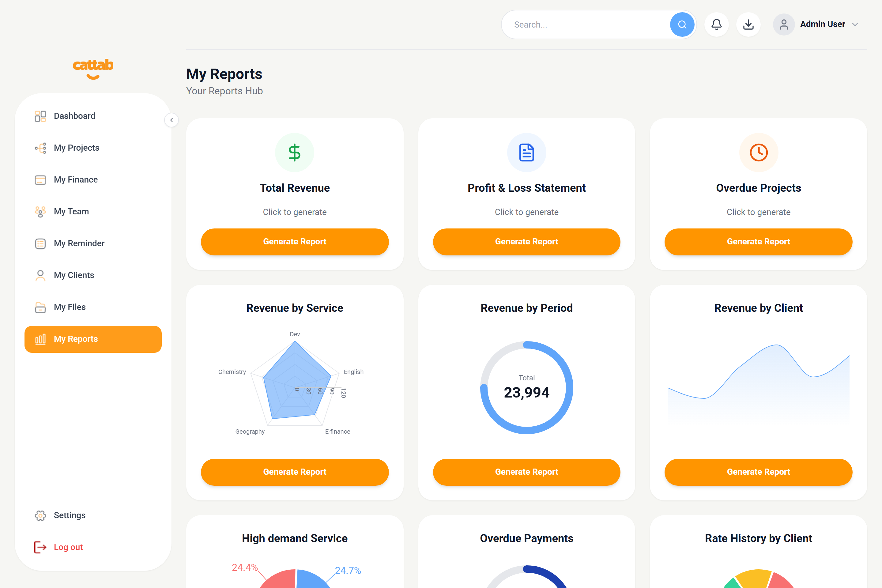This screenshot has width=882, height=588.
Task: Select the active My Reports item
Action: tap(93, 339)
